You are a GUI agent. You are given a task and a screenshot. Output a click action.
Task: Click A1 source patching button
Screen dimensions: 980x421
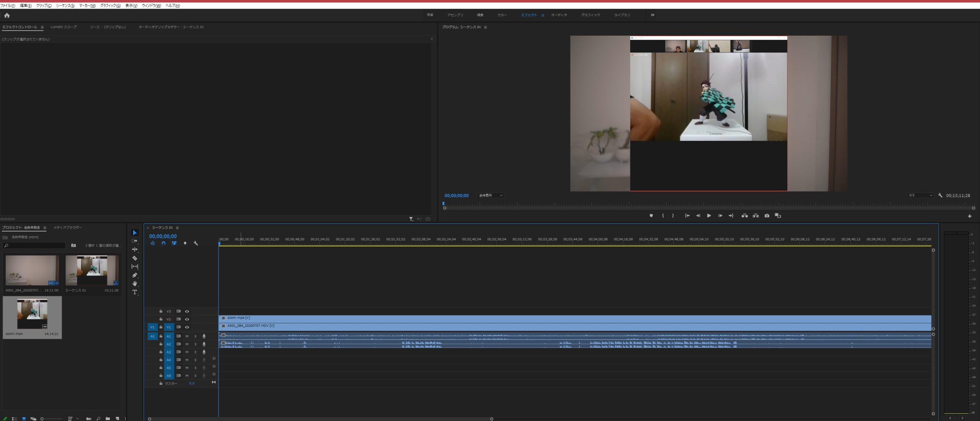point(152,336)
